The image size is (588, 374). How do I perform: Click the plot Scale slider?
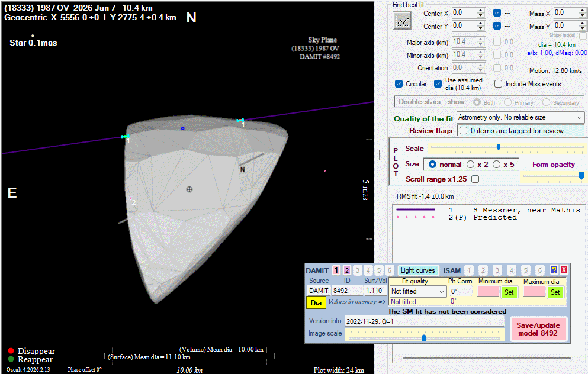tap(498, 147)
